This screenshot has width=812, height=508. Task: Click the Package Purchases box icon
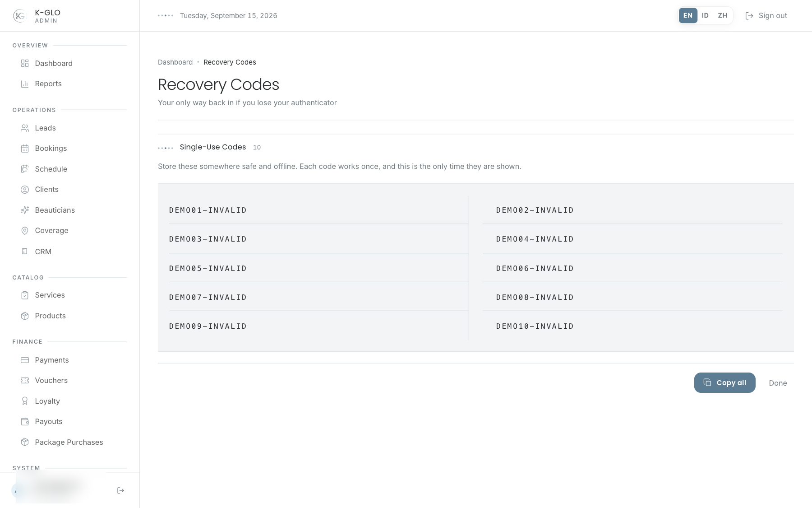[x=25, y=442]
